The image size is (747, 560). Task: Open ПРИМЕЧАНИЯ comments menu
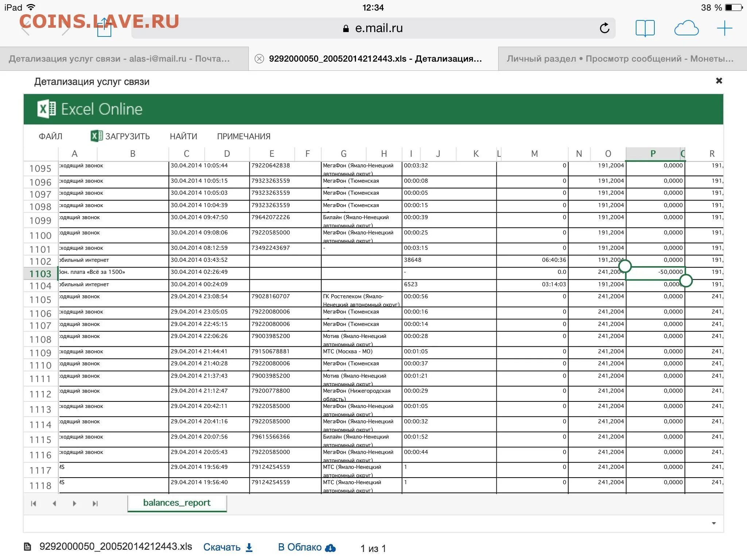(244, 136)
